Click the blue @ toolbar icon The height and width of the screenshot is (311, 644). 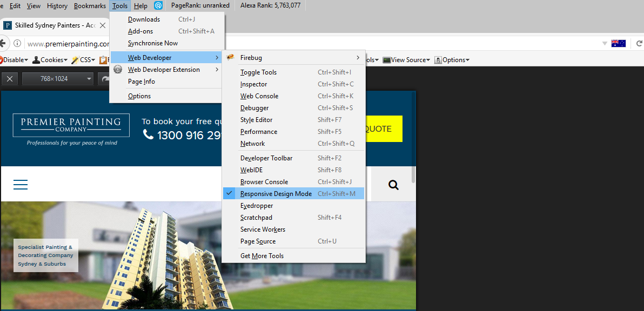(x=158, y=5)
